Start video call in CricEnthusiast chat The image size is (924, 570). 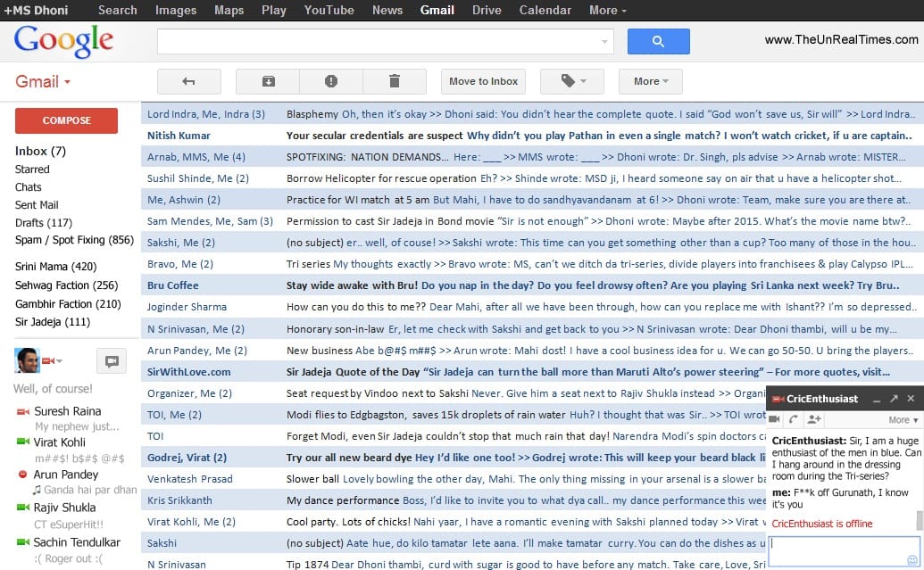(774, 419)
